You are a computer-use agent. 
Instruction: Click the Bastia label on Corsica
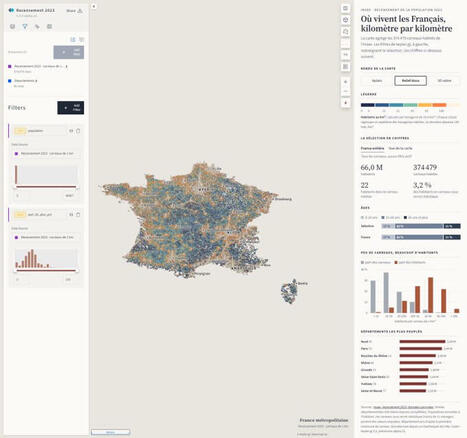(303, 283)
